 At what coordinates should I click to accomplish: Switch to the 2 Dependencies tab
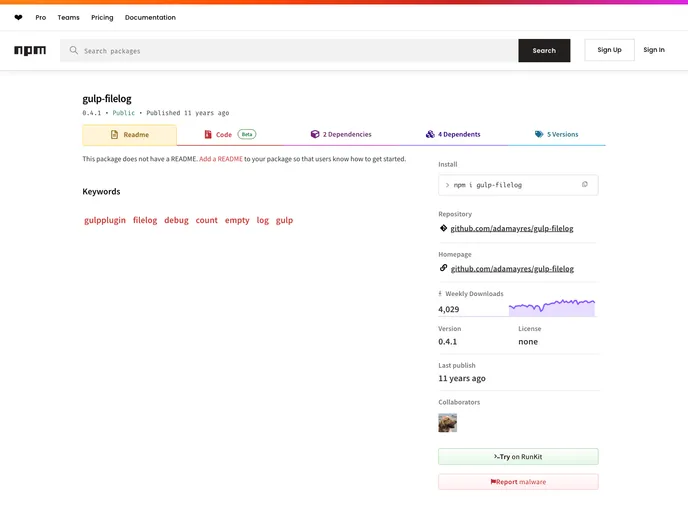[x=341, y=135]
